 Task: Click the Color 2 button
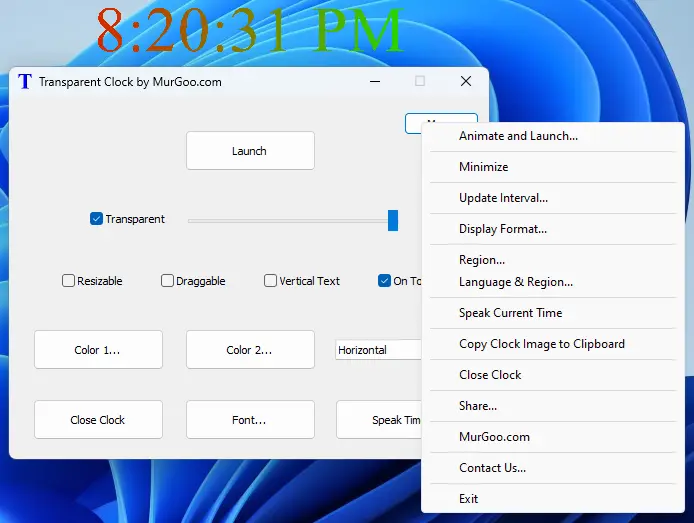250,350
